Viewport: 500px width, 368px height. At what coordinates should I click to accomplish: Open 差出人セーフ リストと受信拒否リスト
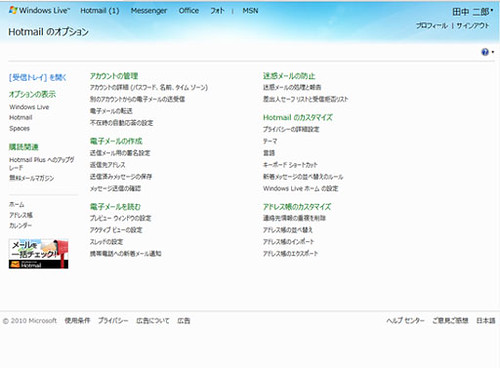click(306, 99)
